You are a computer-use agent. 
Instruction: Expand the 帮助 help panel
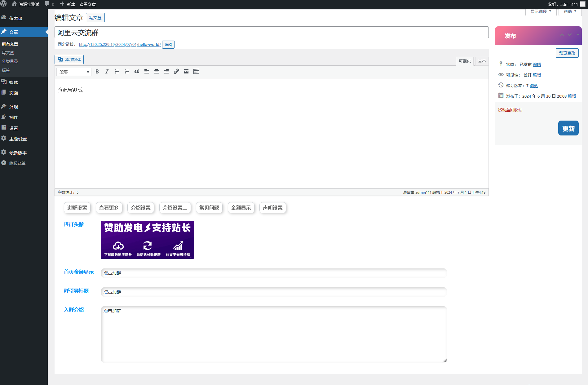point(570,11)
